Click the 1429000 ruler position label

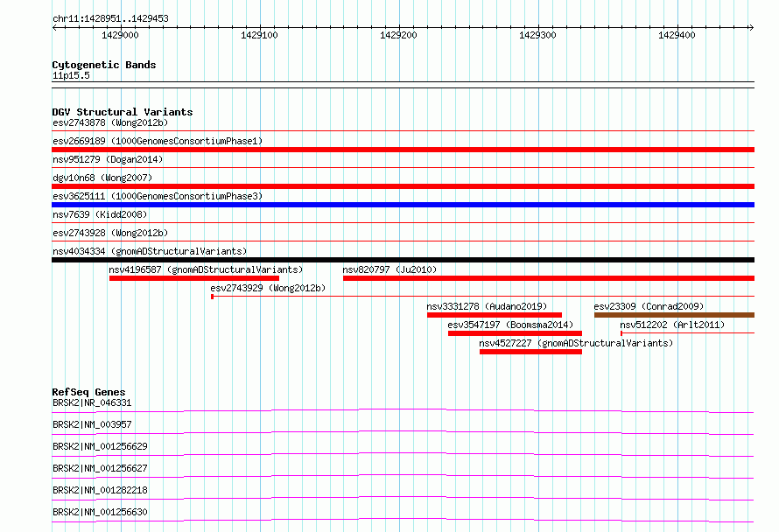120,35
